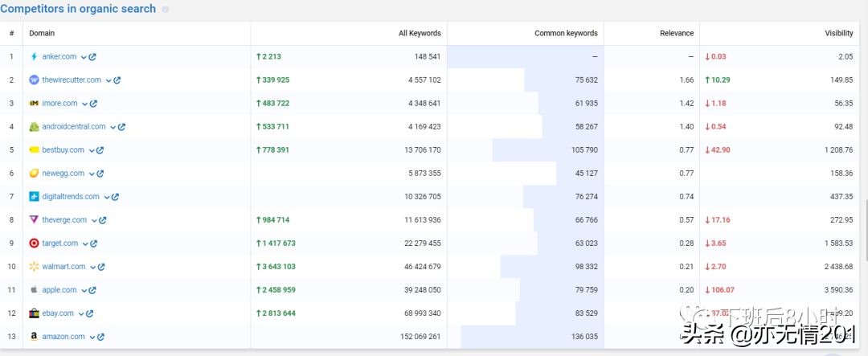Expand the dropdown arrow next to digitaltrends.com
This screenshot has height=356, width=868.
click(106, 197)
